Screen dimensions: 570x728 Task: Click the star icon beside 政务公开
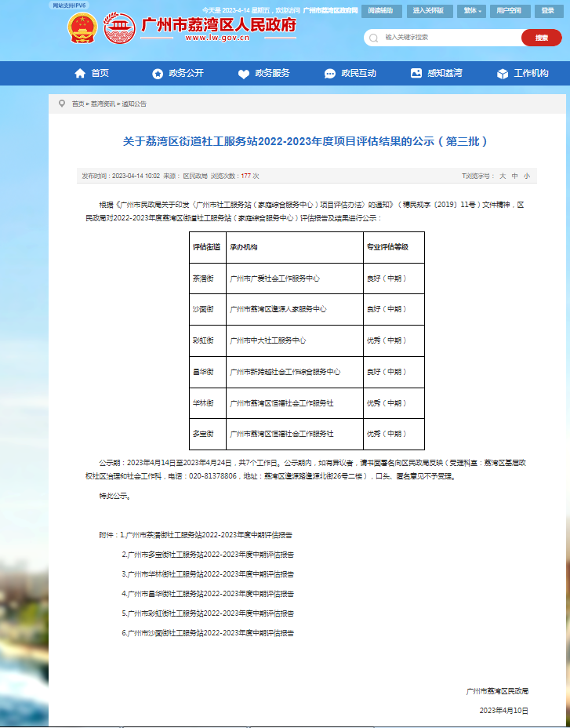[x=158, y=74]
